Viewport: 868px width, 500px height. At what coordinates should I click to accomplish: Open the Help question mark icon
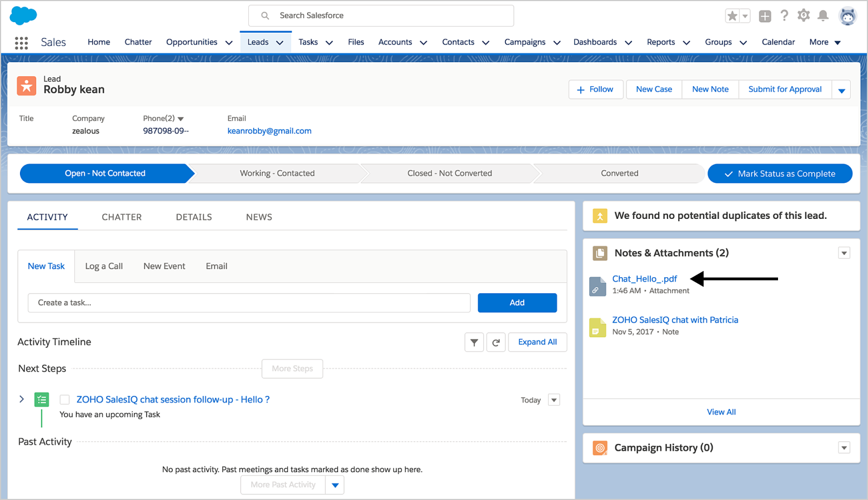pos(784,16)
